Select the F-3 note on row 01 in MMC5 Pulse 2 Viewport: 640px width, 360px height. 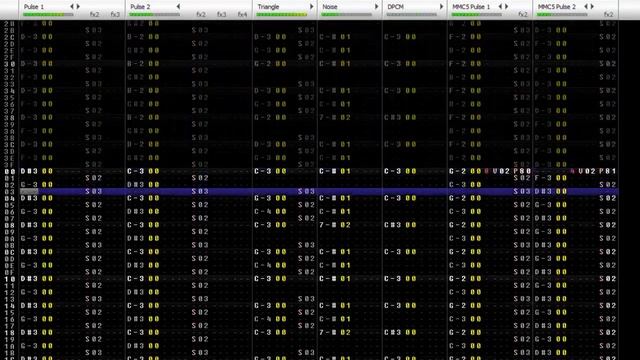(543, 178)
